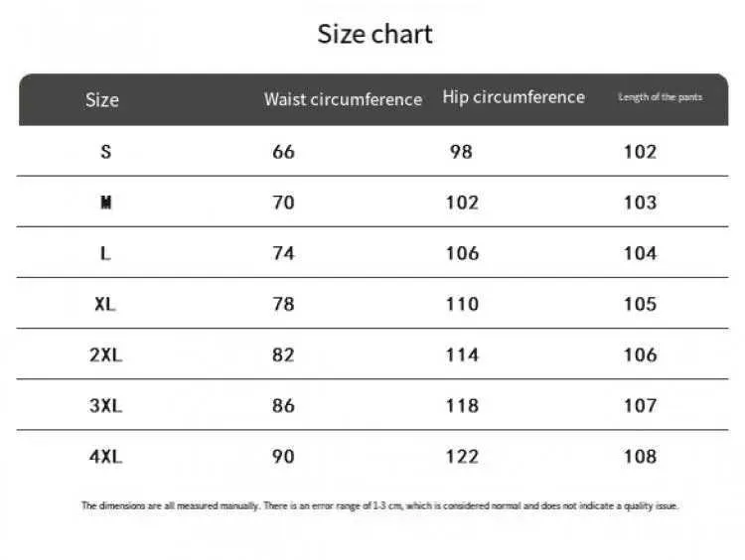Select the 3XL size row label
Screen dimensions: 745x560
point(105,406)
